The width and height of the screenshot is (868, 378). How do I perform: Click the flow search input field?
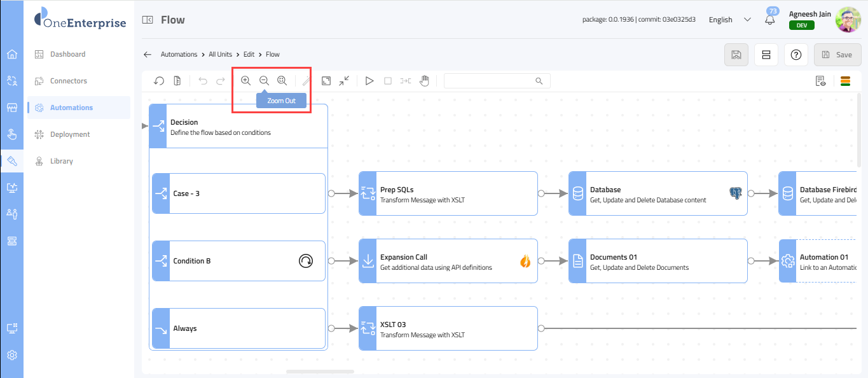tap(490, 81)
